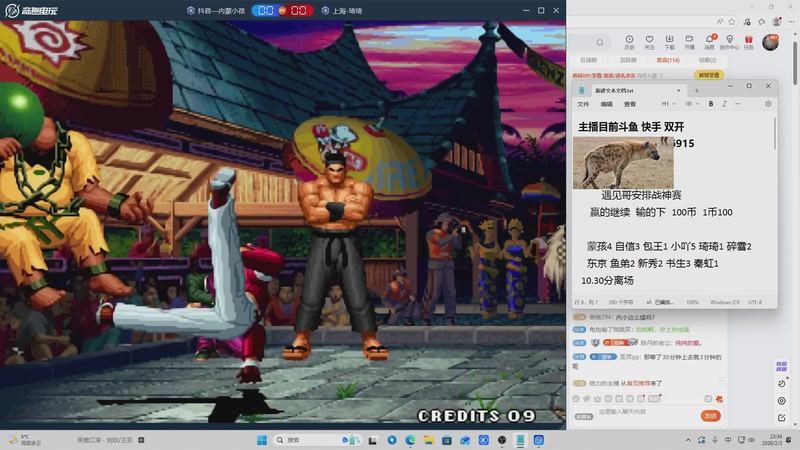The width and height of the screenshot is (800, 450).
Task: Click the hyena image in Notepad
Action: [x=623, y=162]
